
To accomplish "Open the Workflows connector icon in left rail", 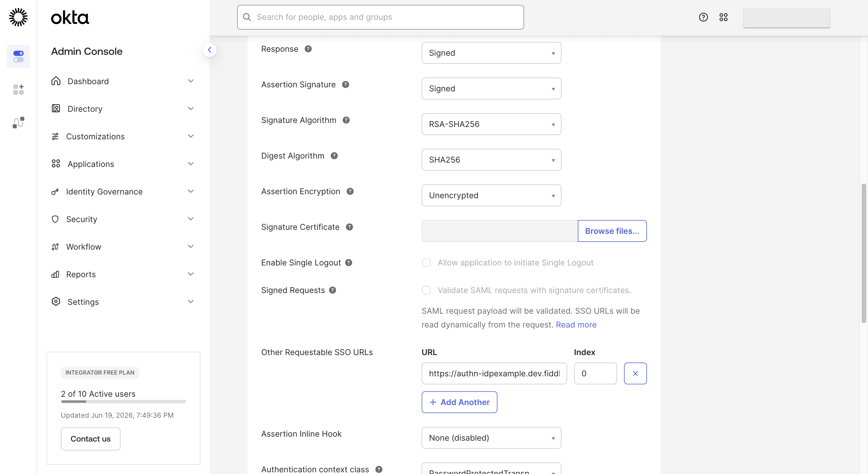I will coord(18,122).
